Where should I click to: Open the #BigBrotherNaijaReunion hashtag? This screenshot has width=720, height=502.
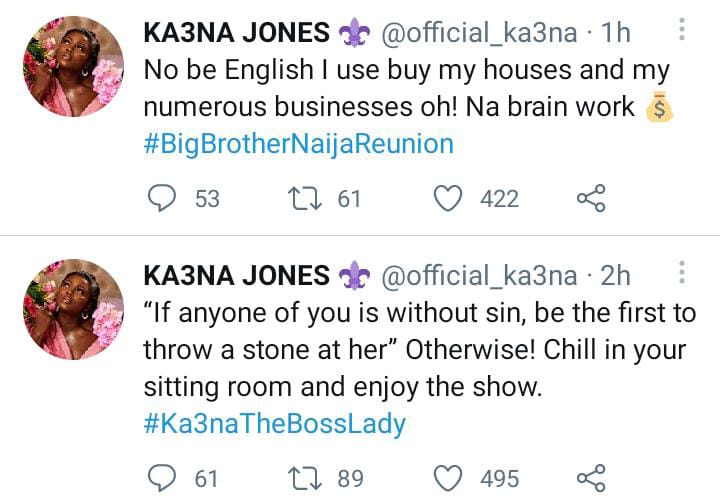299,144
